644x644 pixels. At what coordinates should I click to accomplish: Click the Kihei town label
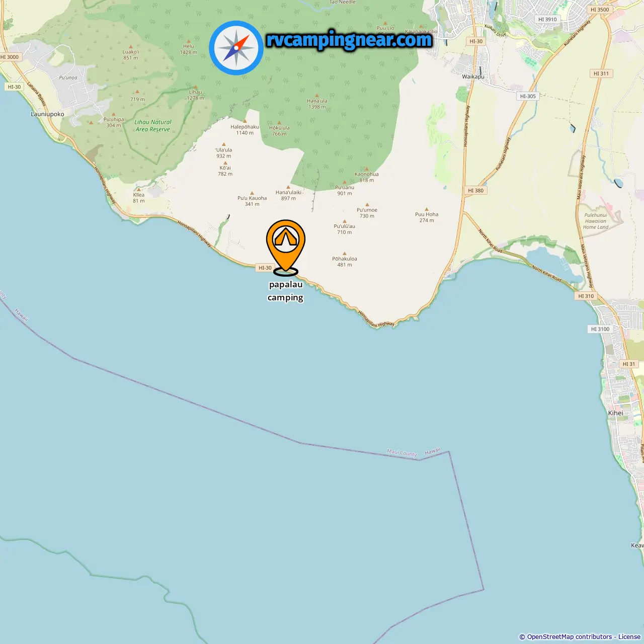tap(615, 413)
